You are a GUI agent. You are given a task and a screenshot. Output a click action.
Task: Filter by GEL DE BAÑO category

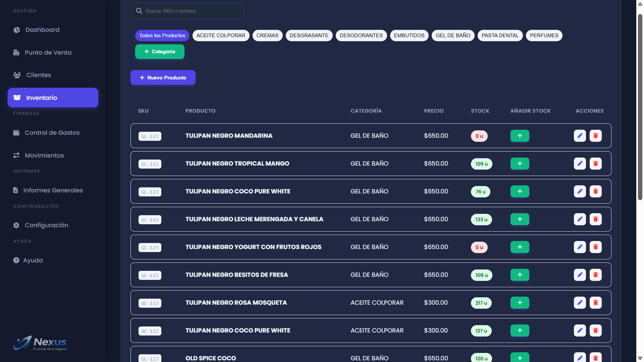click(453, 36)
